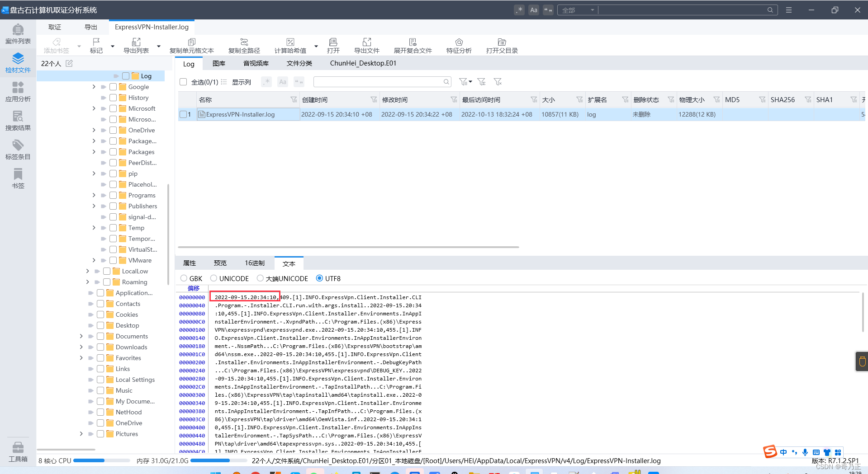Open the hamburger menu icon in title bar

tap(789, 10)
